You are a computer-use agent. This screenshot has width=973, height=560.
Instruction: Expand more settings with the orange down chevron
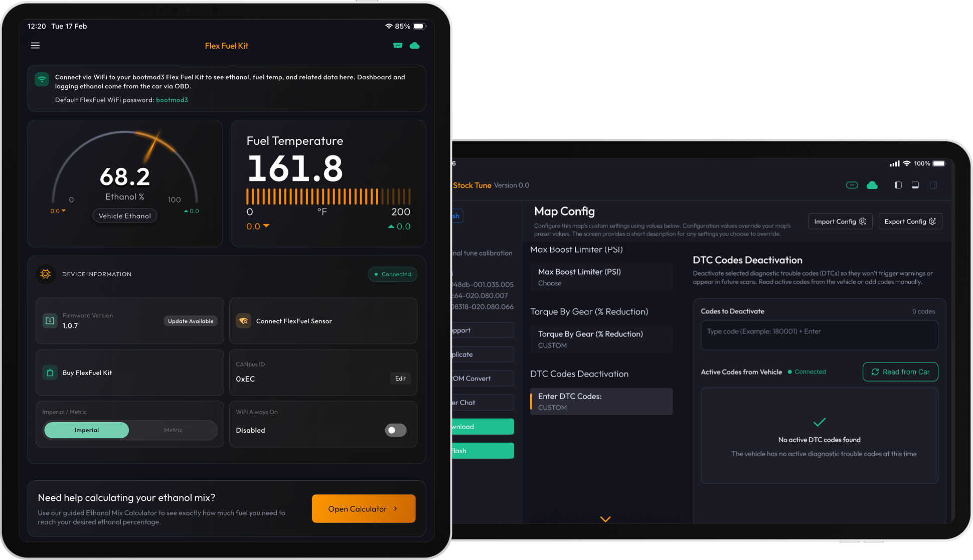605,519
